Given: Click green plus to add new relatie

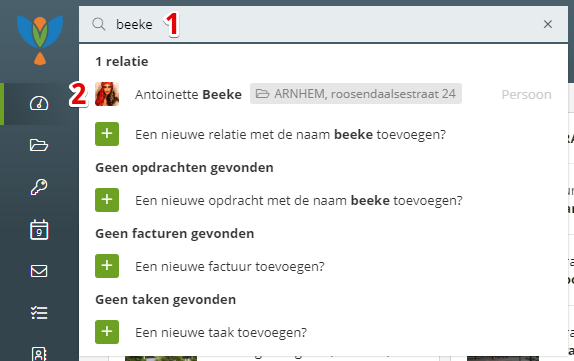Looking at the screenshot, I should tap(107, 134).
